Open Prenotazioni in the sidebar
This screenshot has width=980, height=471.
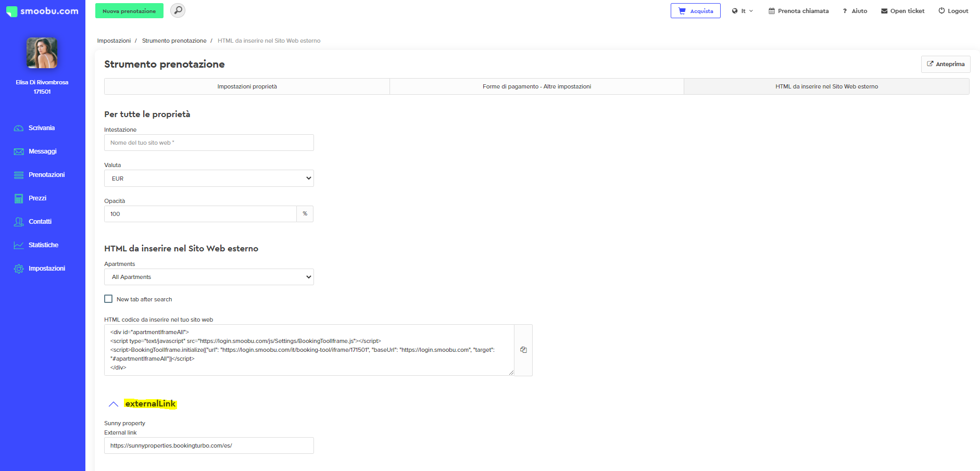click(x=47, y=175)
